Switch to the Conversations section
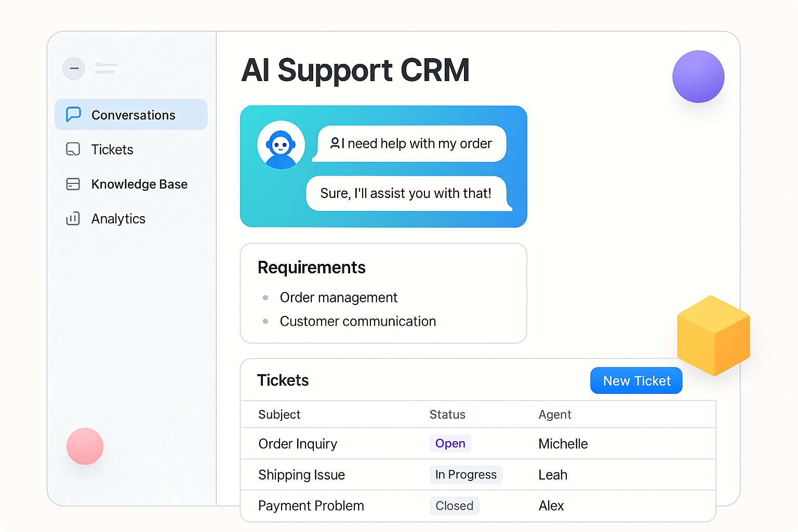The width and height of the screenshot is (798, 532). (x=133, y=115)
